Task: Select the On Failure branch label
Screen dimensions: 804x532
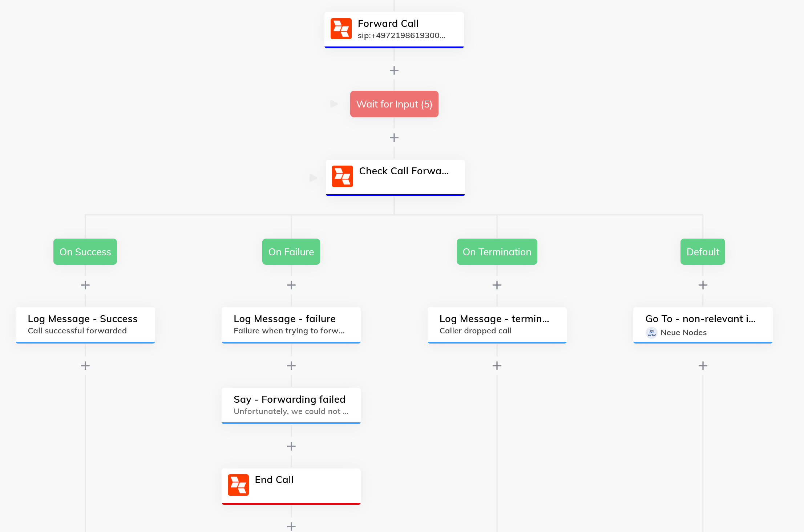Action: pos(291,252)
